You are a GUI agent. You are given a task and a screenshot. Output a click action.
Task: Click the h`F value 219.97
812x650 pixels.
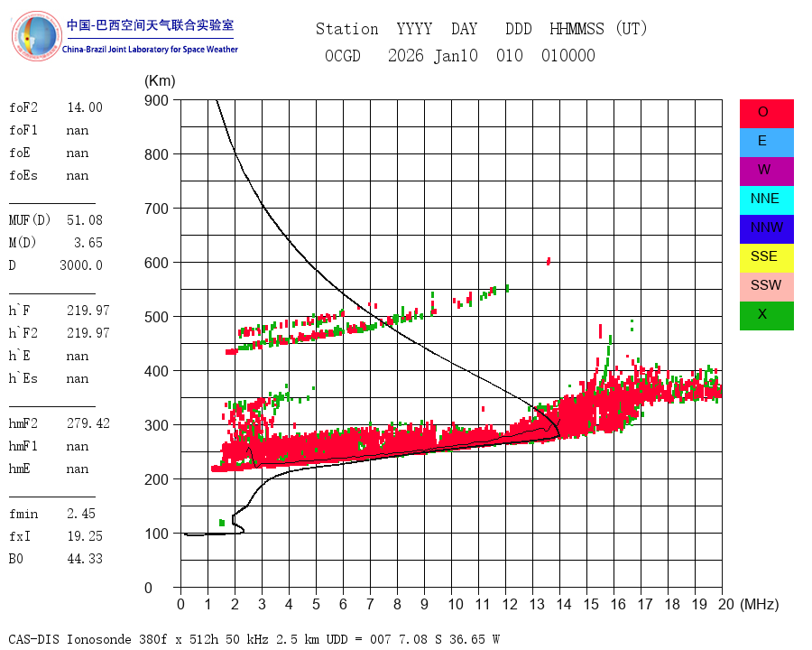point(88,311)
